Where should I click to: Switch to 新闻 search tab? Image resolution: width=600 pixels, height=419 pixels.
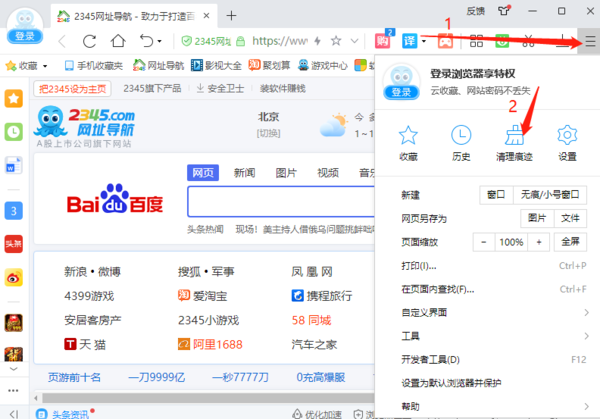[244, 173]
